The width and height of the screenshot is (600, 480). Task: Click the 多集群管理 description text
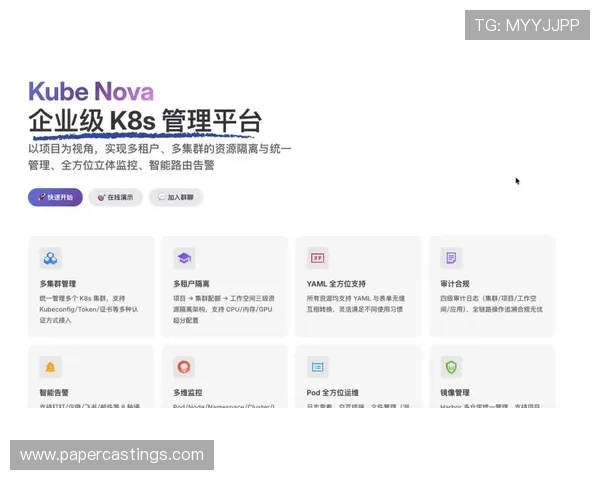[89, 309]
